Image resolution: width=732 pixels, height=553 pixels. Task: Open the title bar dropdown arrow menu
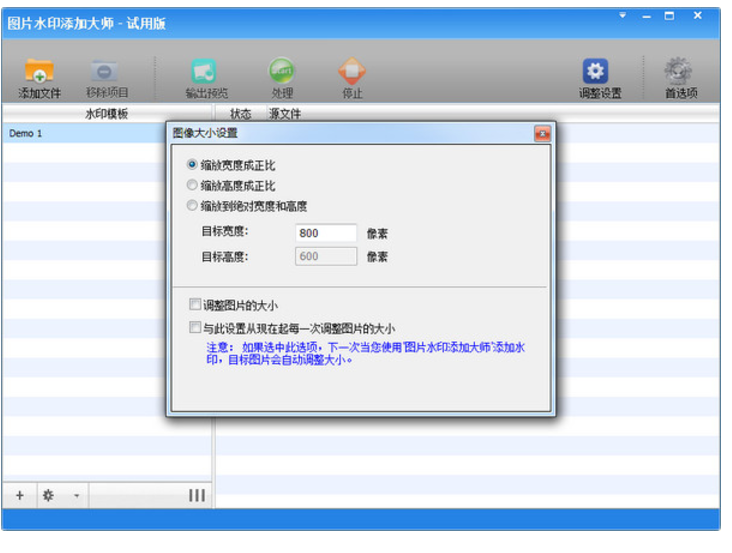[x=622, y=16]
